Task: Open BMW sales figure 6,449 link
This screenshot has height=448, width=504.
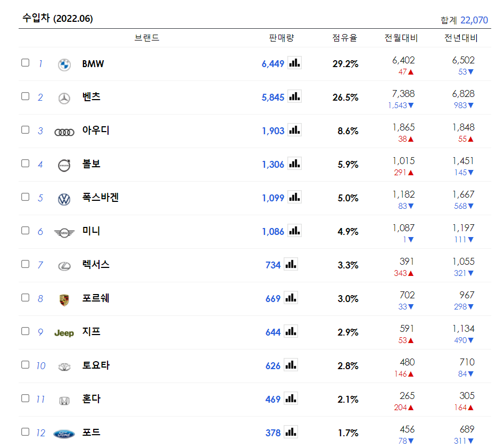Action: pos(272,63)
